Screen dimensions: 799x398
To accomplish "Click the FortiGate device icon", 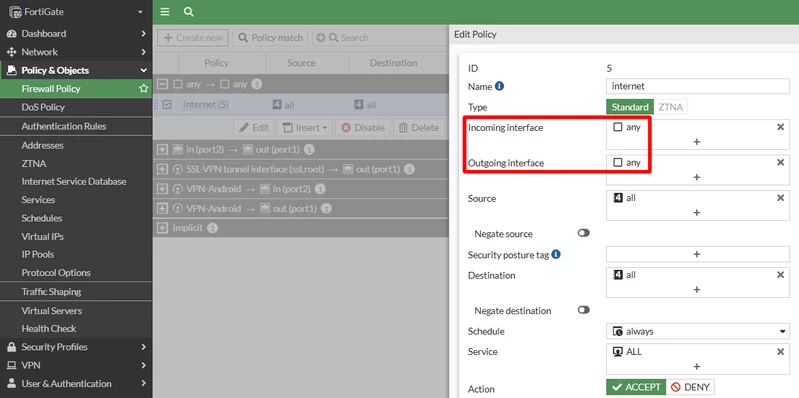I will click(15, 12).
